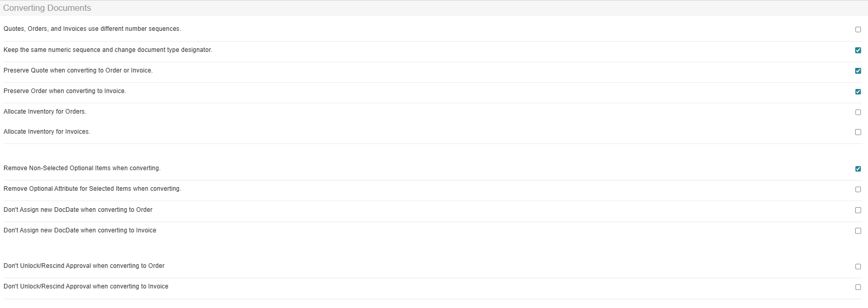
Task: Click the 'Quotes, Orders, and Invoices' label text
Action: pyautogui.click(x=92, y=29)
